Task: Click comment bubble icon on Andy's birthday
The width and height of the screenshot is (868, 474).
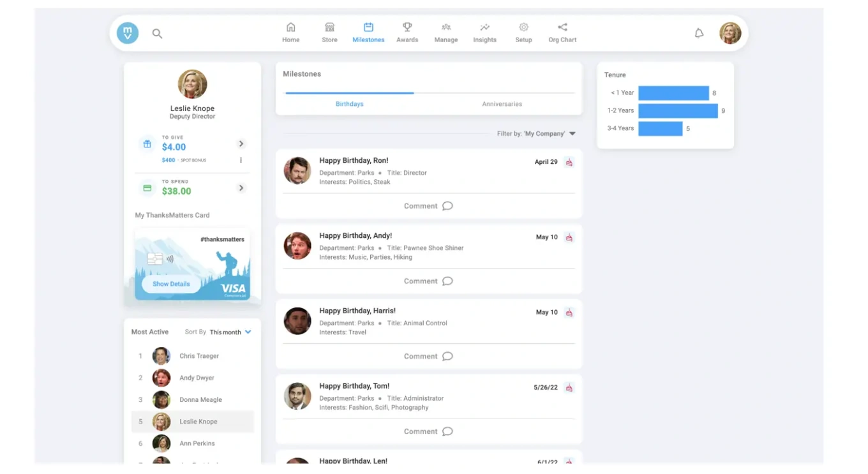Action: [447, 281]
